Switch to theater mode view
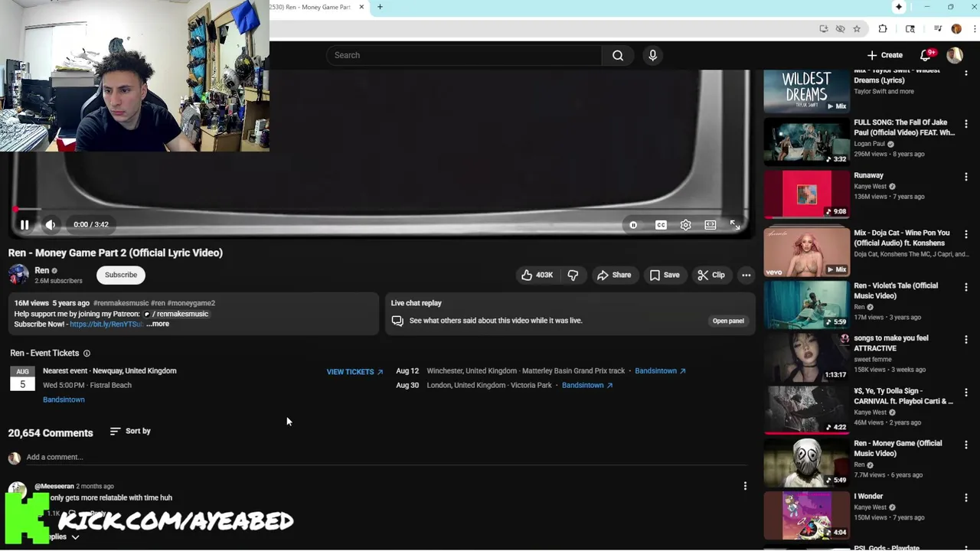The width and height of the screenshot is (980, 551). coord(710,225)
